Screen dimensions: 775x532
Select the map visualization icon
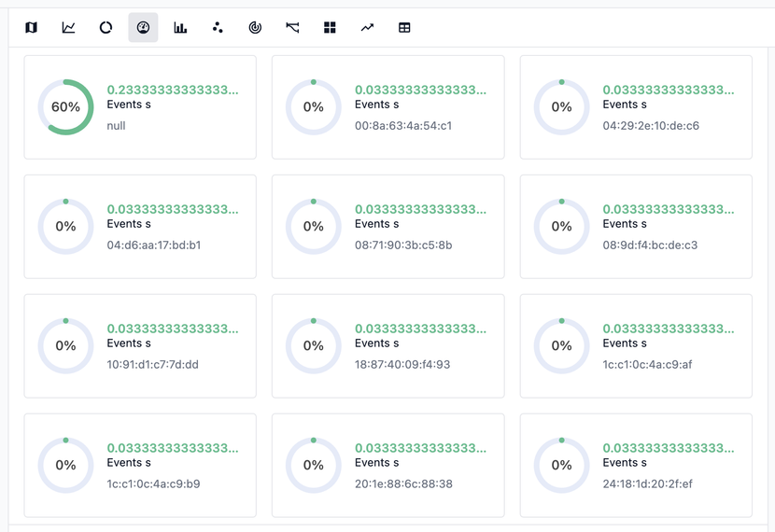coord(31,28)
